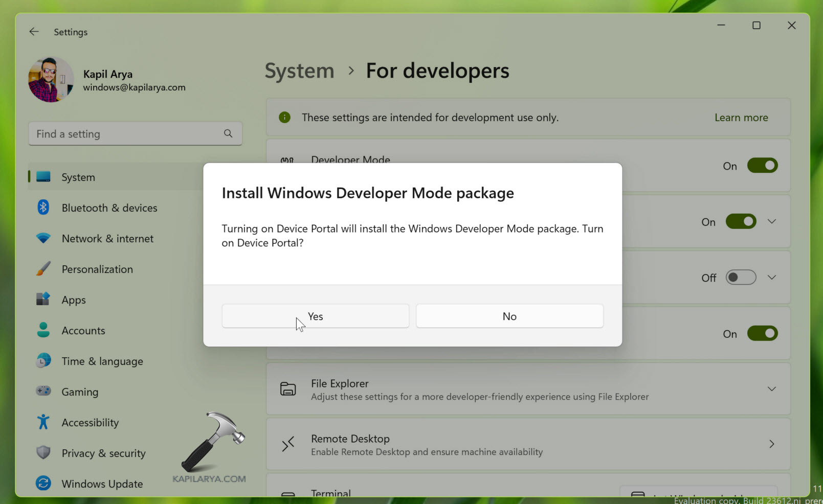This screenshot has height=504, width=823.
Task: Click the Remote Desktop setting row title
Action: click(350, 439)
